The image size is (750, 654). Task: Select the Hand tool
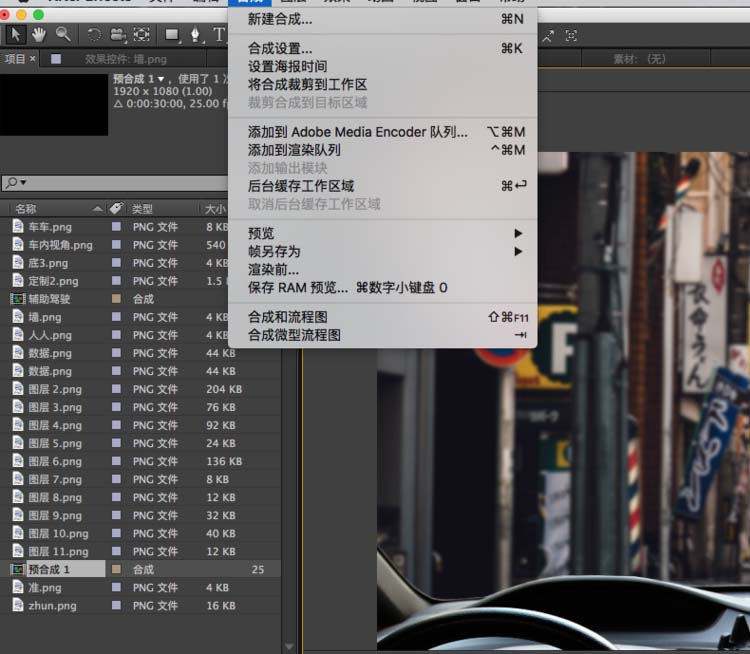click(x=40, y=35)
